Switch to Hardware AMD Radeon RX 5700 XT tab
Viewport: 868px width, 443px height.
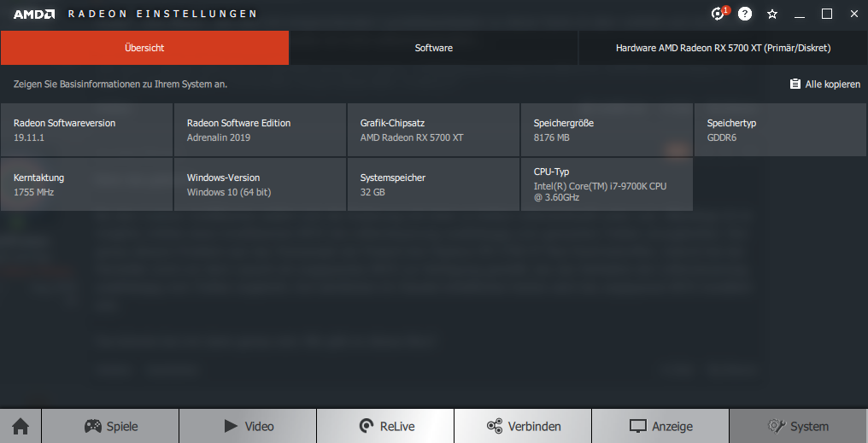click(x=723, y=48)
